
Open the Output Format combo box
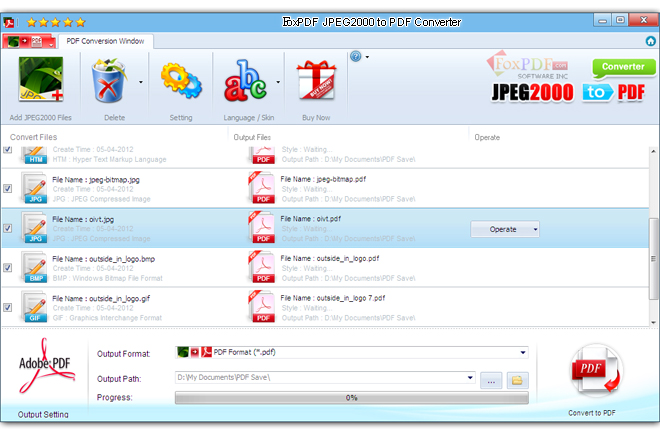[x=351, y=352]
